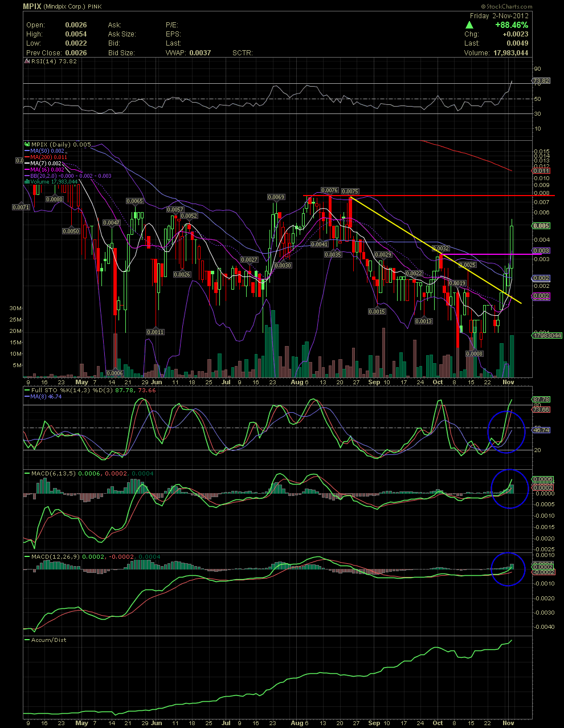Click the 0.005 current price tag on right axis
Screen dimensions: 564x728
(x=541, y=226)
